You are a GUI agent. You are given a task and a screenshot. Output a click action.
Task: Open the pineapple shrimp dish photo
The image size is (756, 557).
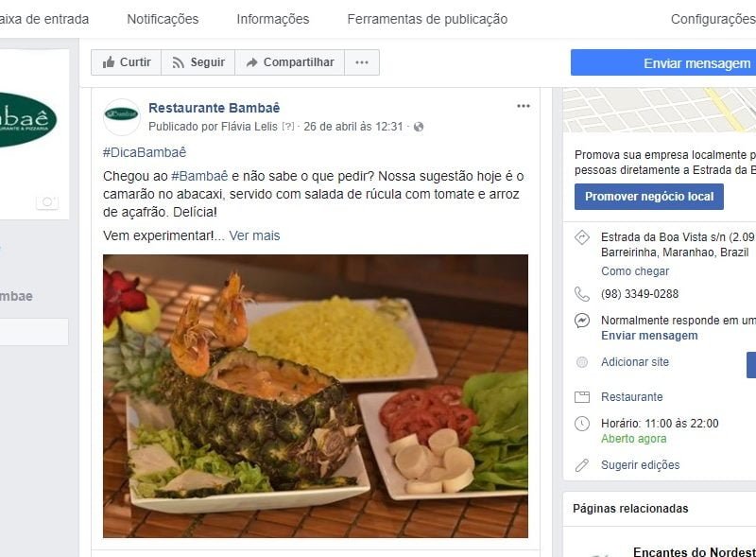pyautogui.click(x=316, y=396)
